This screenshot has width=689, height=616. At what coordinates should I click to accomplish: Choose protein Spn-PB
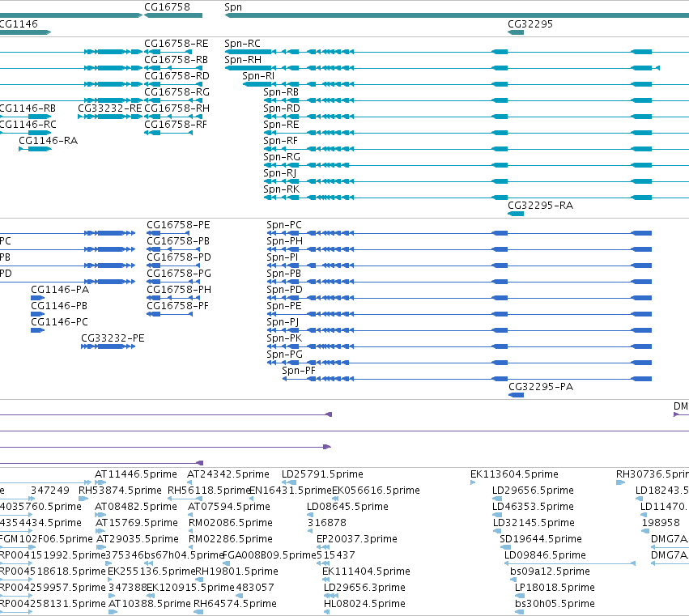[x=283, y=274]
